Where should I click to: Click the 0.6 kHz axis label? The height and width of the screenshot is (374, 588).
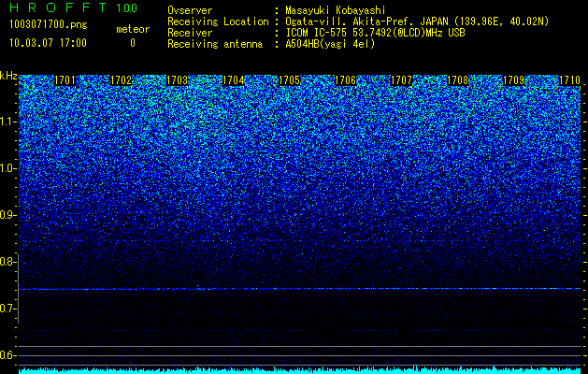tap(8, 355)
